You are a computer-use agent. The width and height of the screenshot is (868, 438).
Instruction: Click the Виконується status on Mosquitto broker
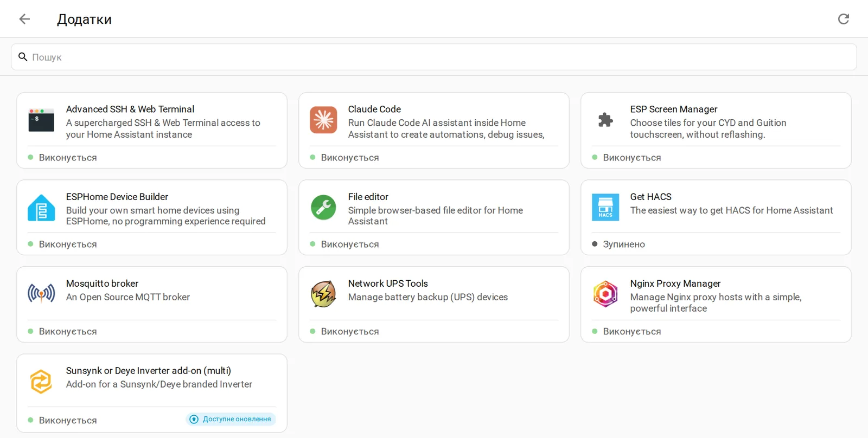point(68,332)
